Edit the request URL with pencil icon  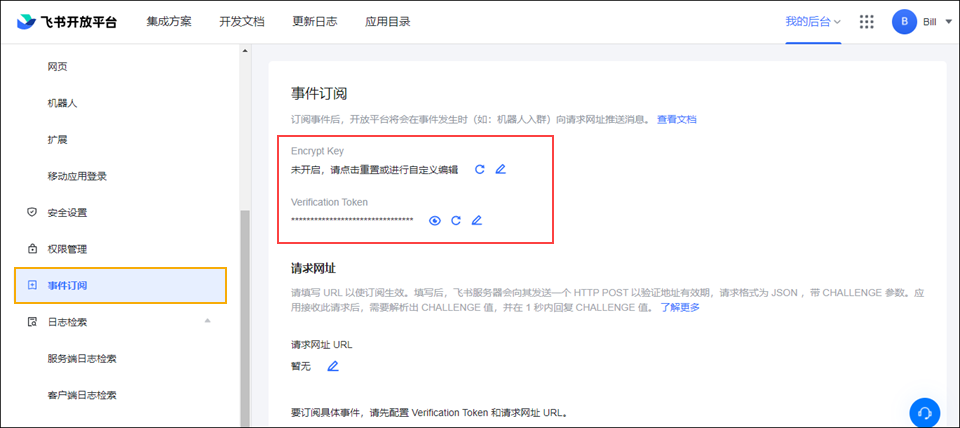click(333, 366)
